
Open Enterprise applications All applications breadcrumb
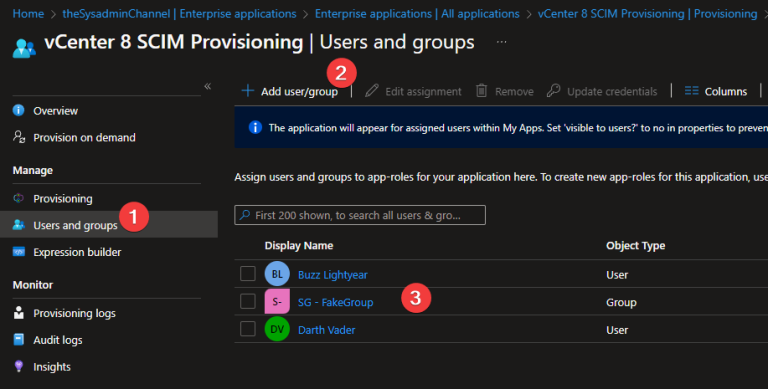[x=417, y=14]
